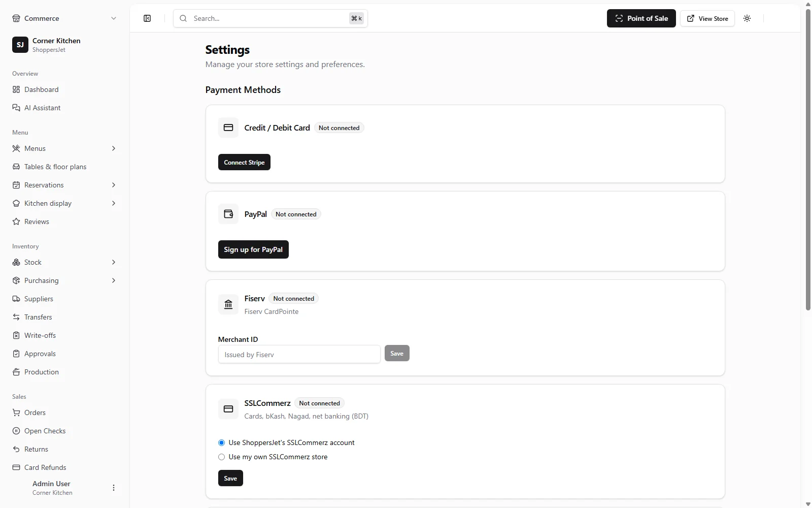Screen dimensions: 812x508
Task: Expand the Purchasing submenu
Action: pyautogui.click(x=114, y=280)
